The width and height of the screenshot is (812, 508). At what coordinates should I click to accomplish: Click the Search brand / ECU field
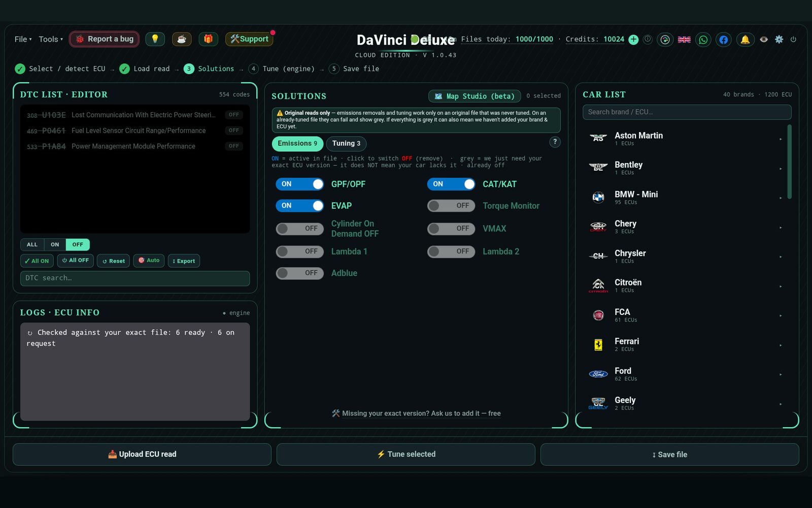tap(687, 112)
